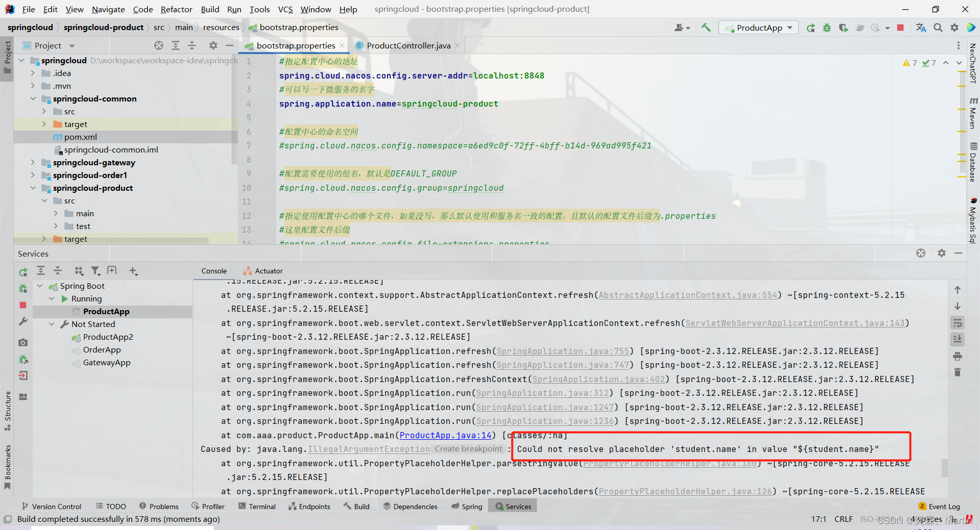Click the Debug ProductApp bug icon
This screenshot has height=530, width=980.
pos(827,28)
